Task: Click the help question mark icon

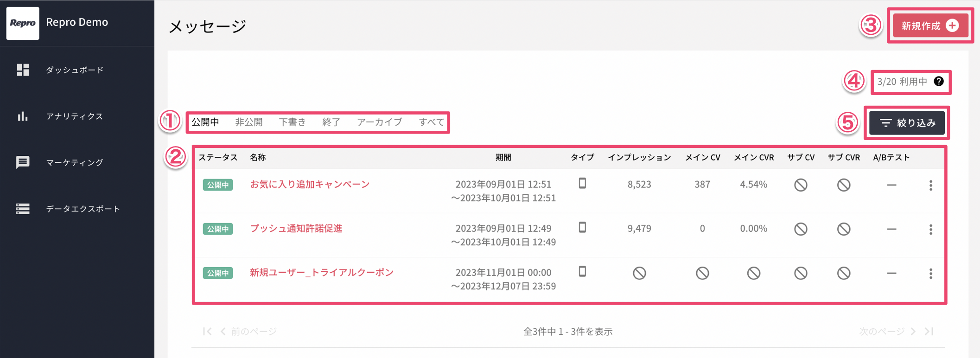Action: (939, 82)
